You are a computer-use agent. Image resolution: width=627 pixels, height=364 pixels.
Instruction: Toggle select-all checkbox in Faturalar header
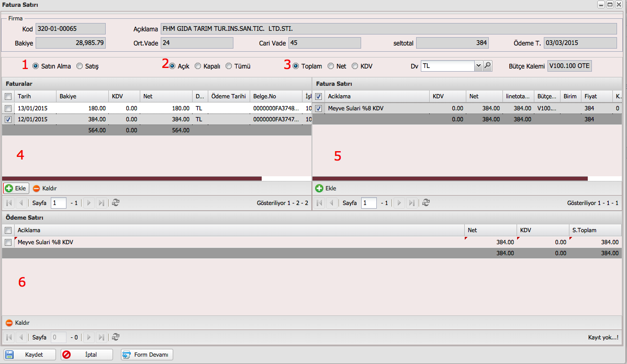[x=8, y=96]
